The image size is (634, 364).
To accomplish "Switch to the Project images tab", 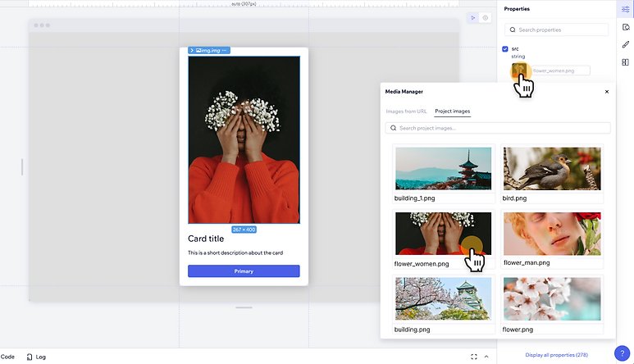I will pos(453,111).
